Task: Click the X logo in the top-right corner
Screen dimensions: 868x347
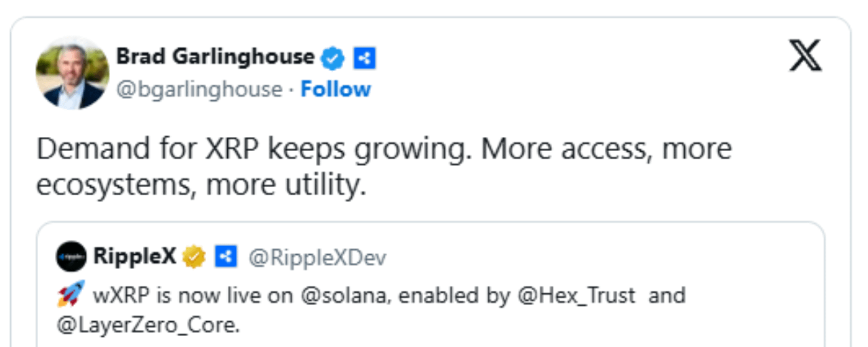Action: pyautogui.click(x=805, y=56)
